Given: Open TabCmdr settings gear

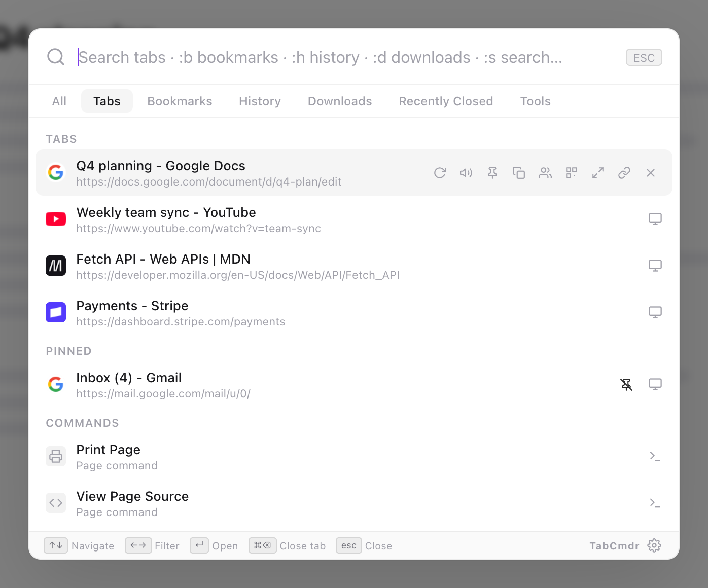Looking at the screenshot, I should pyautogui.click(x=654, y=545).
